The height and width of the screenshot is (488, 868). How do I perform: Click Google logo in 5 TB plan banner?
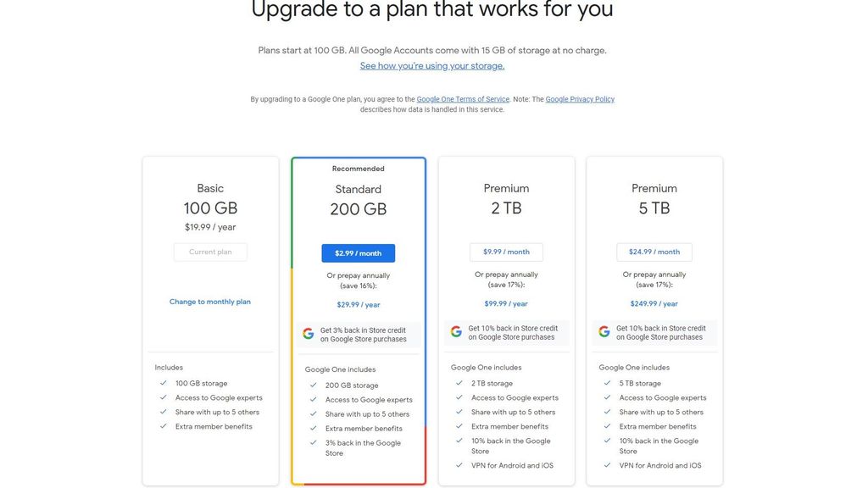click(x=604, y=332)
